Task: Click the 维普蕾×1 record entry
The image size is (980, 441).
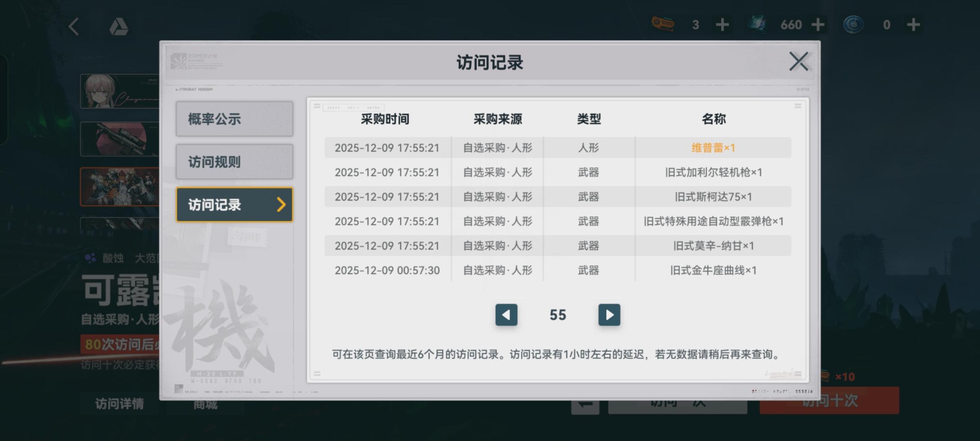Action: tap(713, 148)
